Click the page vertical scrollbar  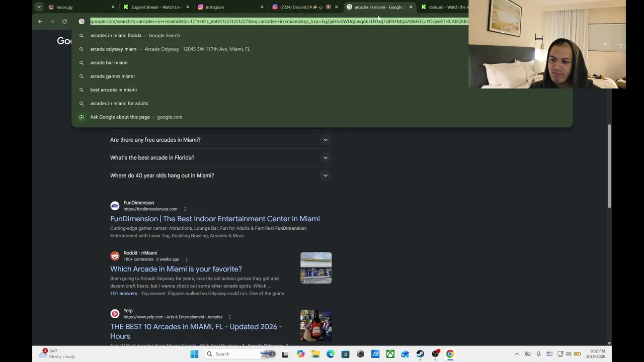click(x=609, y=166)
